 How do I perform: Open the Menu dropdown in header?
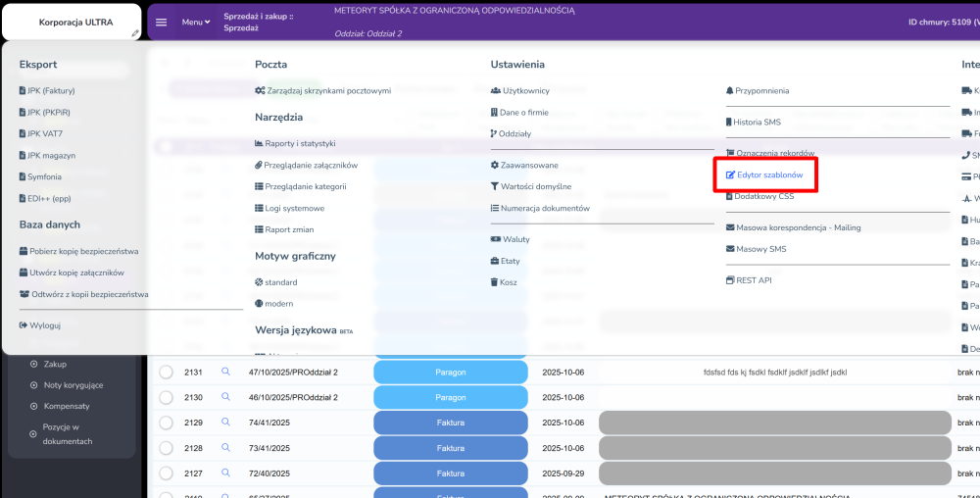(196, 22)
